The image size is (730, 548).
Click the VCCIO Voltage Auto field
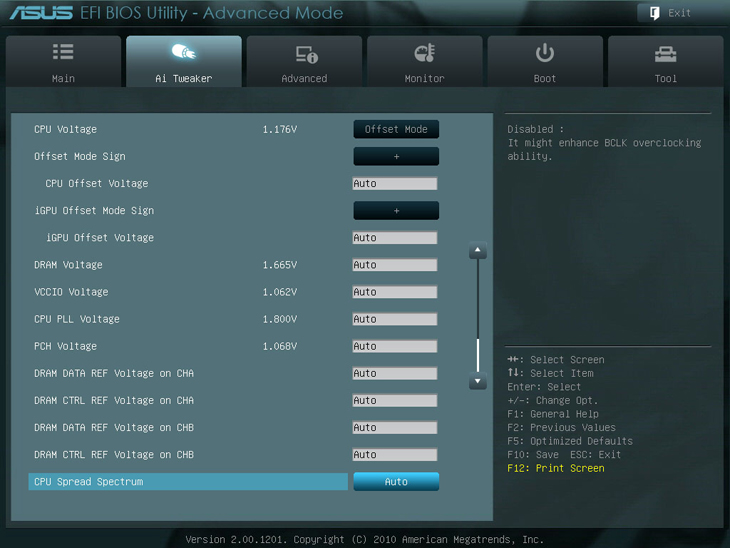point(395,292)
